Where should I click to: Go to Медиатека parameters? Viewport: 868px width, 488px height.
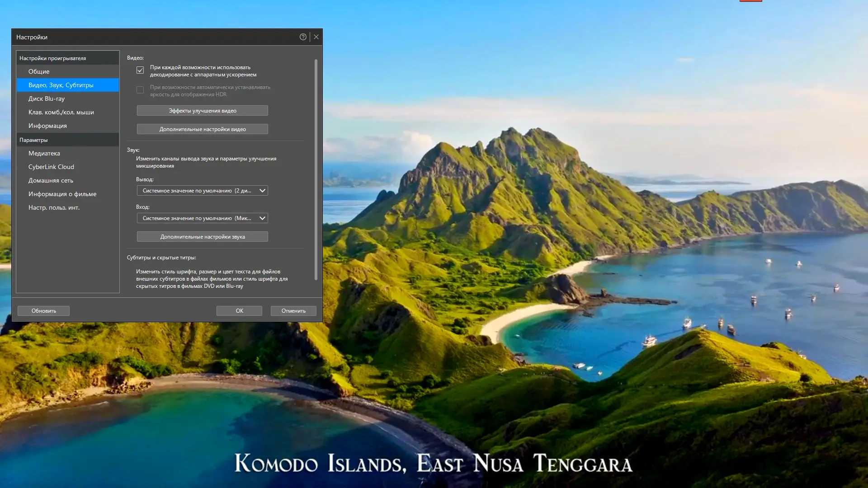(x=44, y=153)
